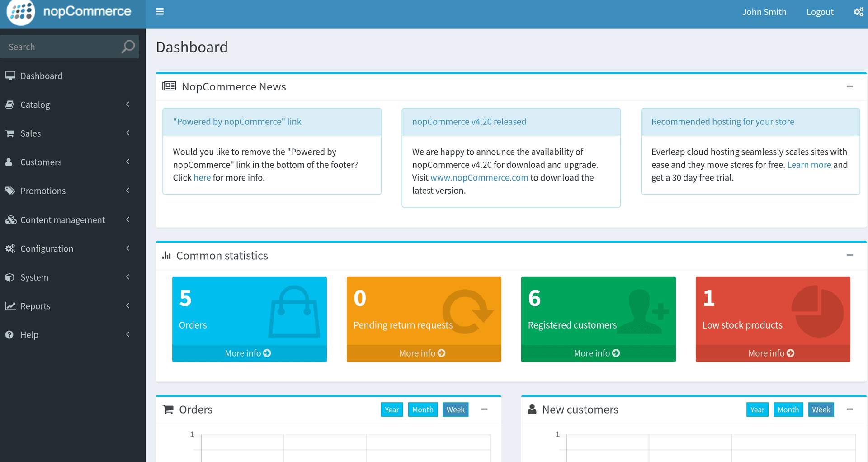868x462 pixels.
Task: Click the Reports chart icon
Action: [10, 306]
